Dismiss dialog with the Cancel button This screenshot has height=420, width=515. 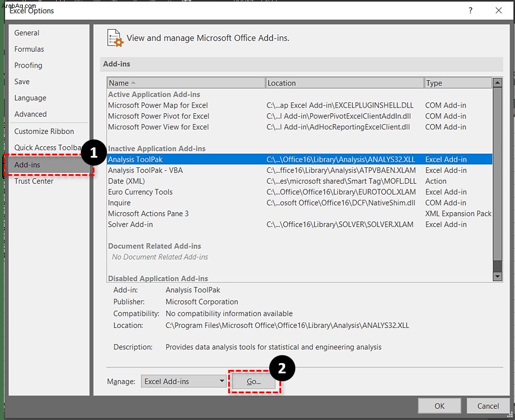(x=488, y=406)
